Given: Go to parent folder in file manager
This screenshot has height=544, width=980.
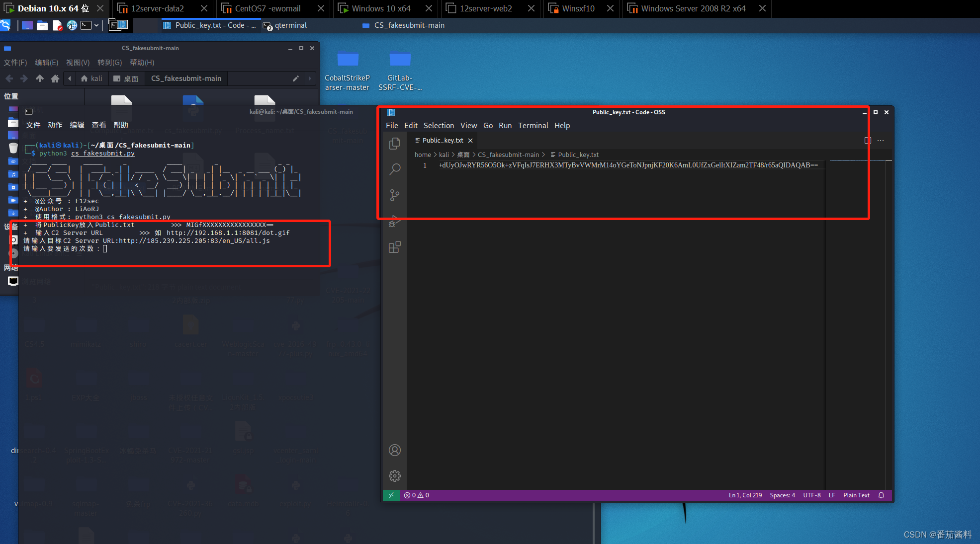Looking at the screenshot, I should 40,78.
